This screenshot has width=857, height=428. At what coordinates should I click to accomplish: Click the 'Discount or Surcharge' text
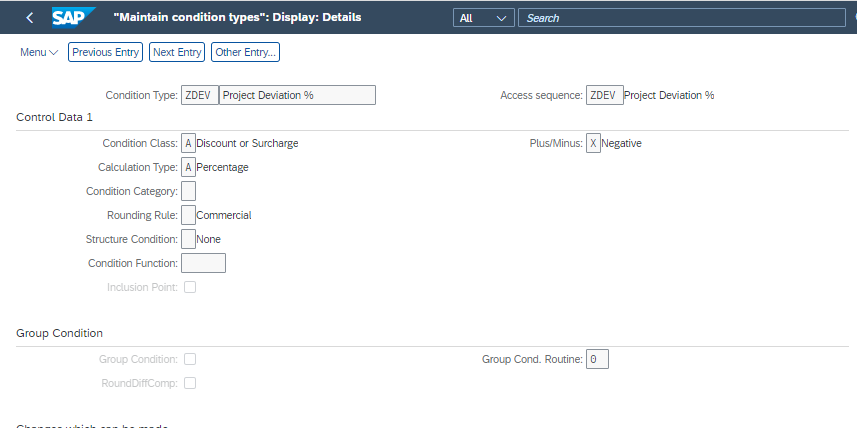[x=248, y=143]
